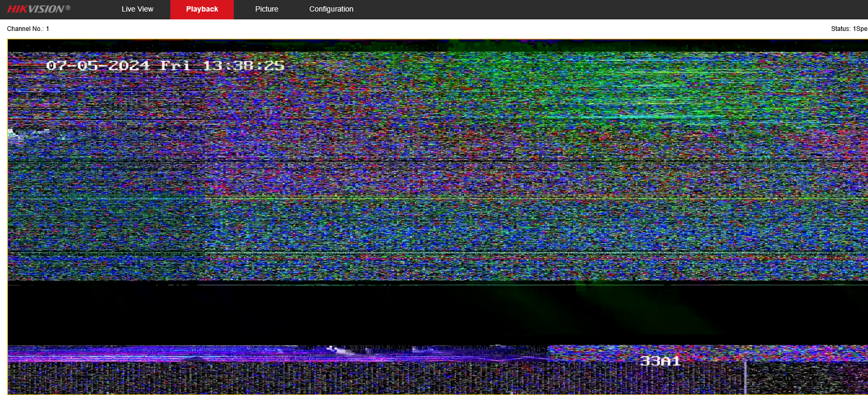Click the '33A1' camera name overlay
868x395 pixels.
pos(660,361)
